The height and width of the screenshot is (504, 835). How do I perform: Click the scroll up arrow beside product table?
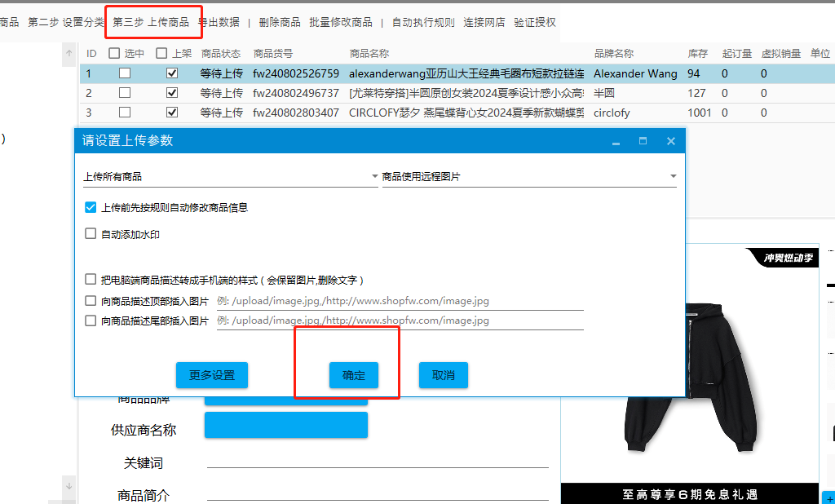(x=69, y=54)
